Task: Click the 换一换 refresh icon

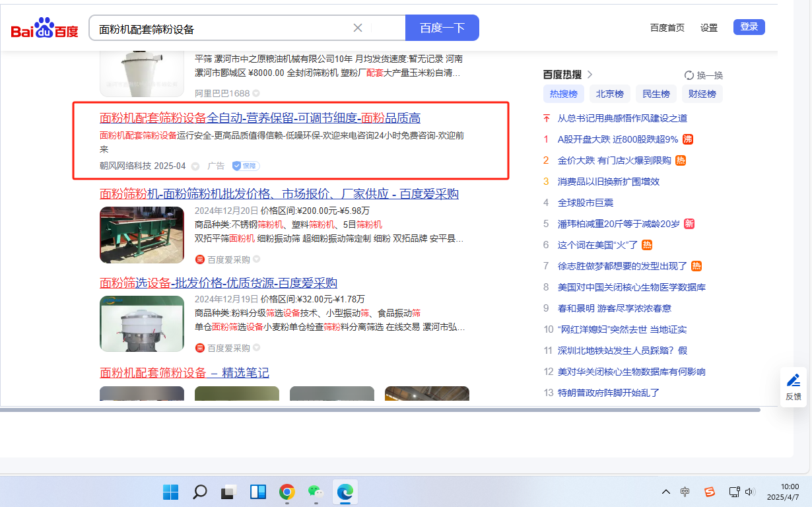Action: tap(689, 75)
